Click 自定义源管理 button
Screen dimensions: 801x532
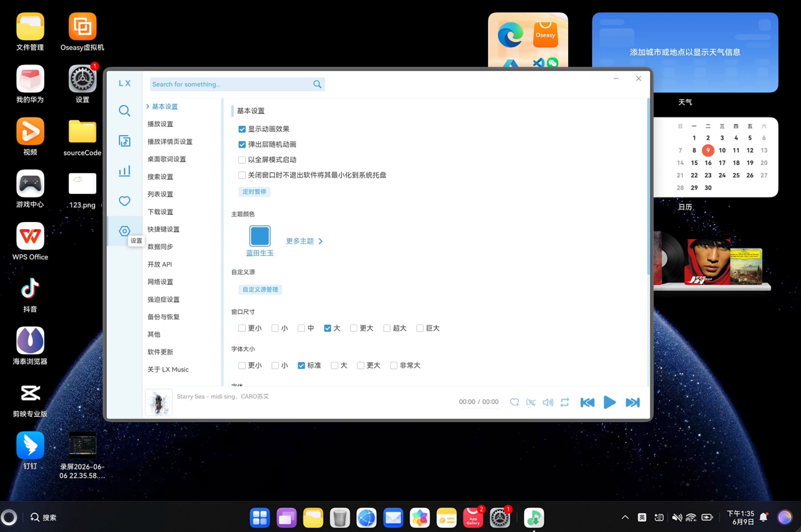pos(260,289)
